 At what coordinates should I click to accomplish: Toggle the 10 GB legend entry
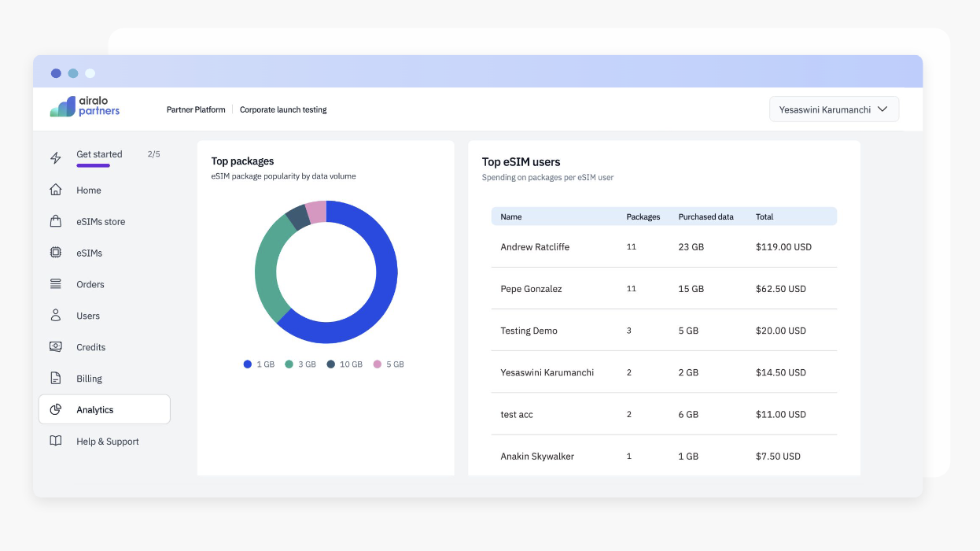[x=344, y=364]
